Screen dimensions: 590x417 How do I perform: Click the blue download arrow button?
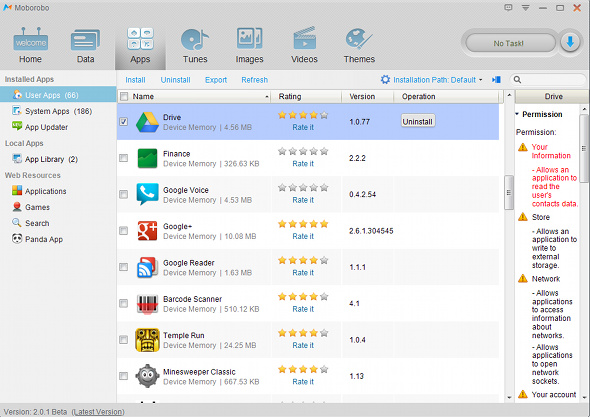(570, 43)
